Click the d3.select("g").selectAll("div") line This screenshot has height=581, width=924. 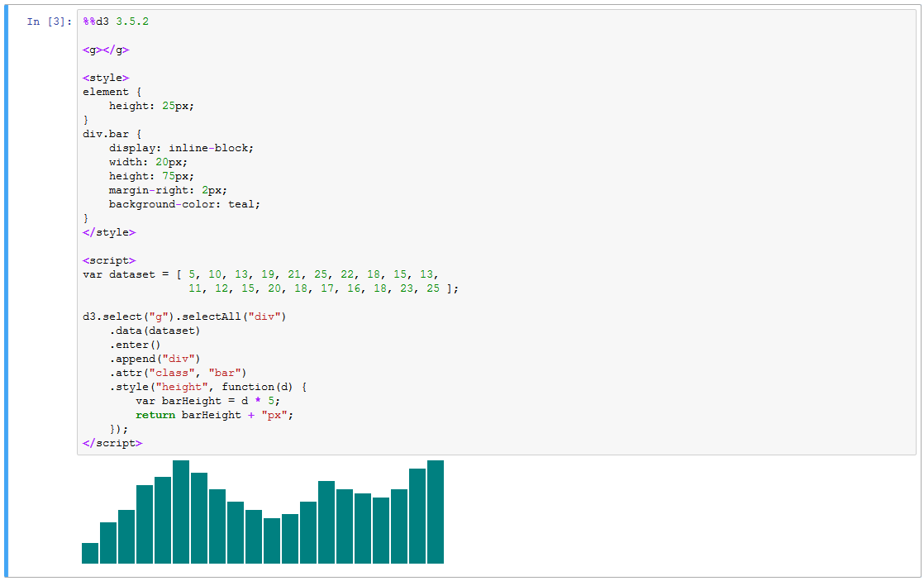point(184,317)
